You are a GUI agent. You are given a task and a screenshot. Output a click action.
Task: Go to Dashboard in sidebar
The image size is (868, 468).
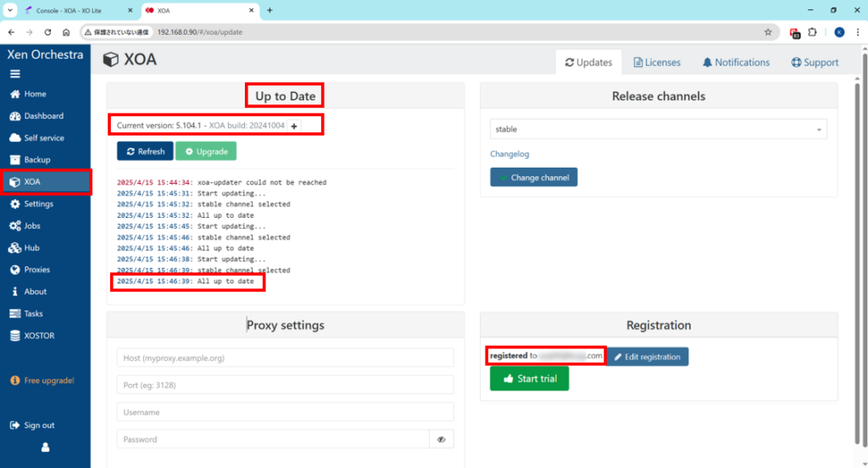(x=42, y=116)
